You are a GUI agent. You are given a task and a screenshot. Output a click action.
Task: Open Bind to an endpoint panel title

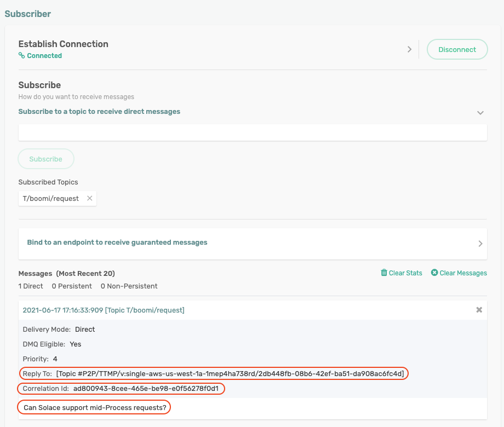[117, 243]
